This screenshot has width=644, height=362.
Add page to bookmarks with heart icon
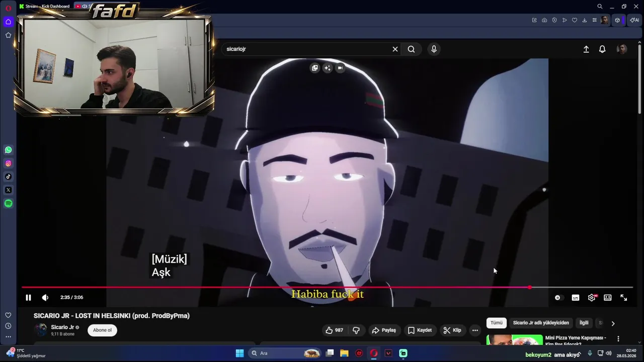click(x=575, y=20)
